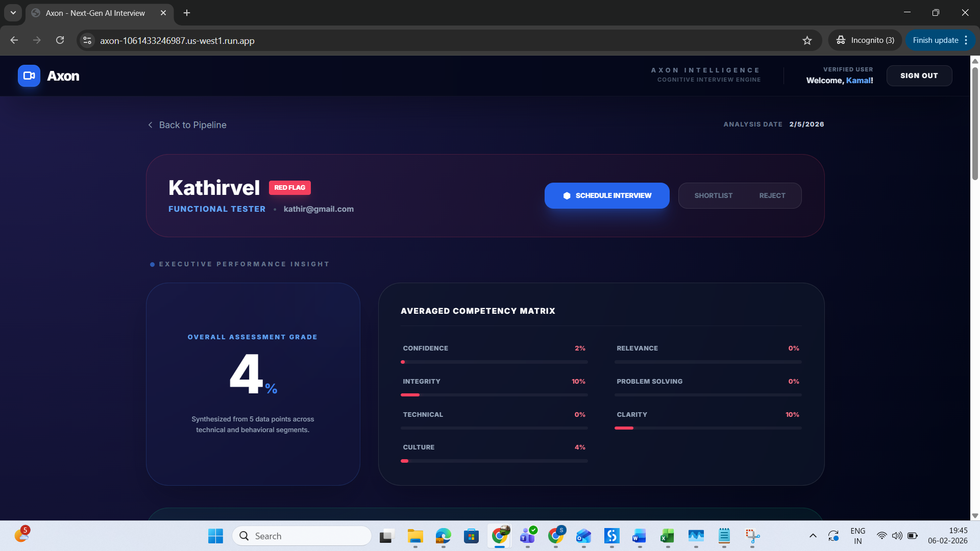
Task: Click the Axon video camera logo
Action: [29, 76]
